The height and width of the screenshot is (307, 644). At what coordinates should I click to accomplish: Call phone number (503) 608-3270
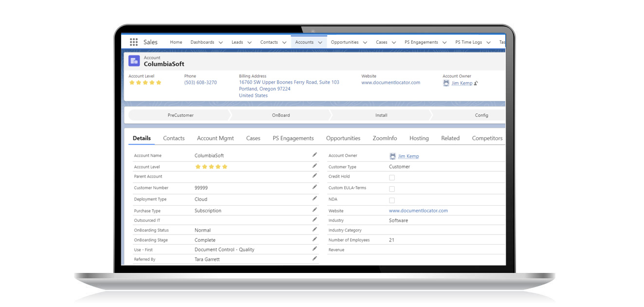point(201,83)
